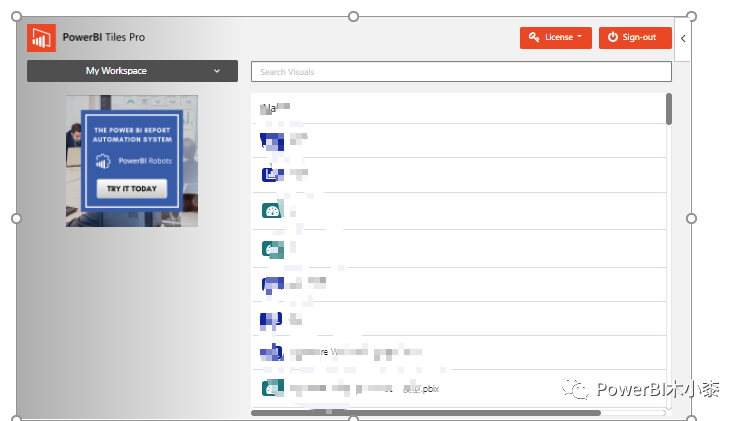Open the License dropdown menu
743x421 pixels.
(555, 38)
